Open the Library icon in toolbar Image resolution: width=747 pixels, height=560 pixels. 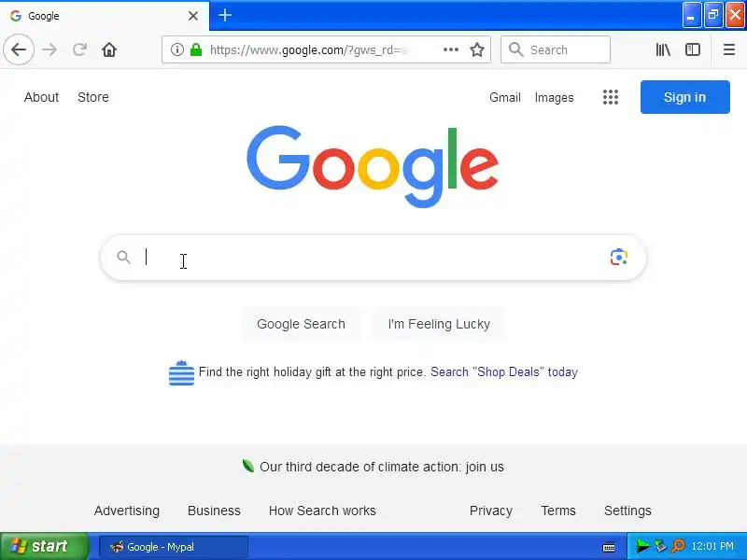tap(663, 49)
